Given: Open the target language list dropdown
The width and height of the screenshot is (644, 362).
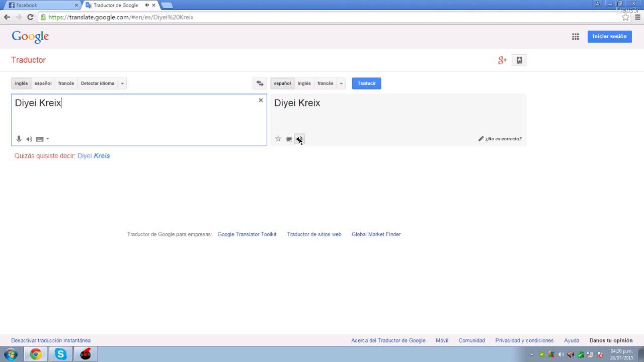Looking at the screenshot, I should 341,83.
